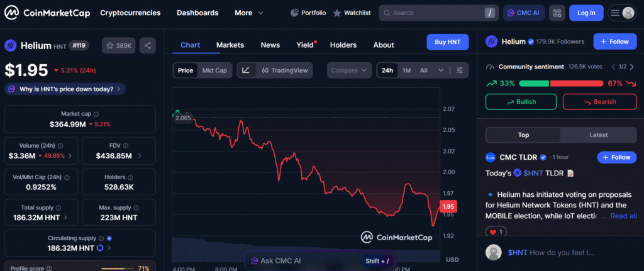Click the circulating supply progress ring icon
The height and width of the screenshot is (271, 644).
point(100,248)
